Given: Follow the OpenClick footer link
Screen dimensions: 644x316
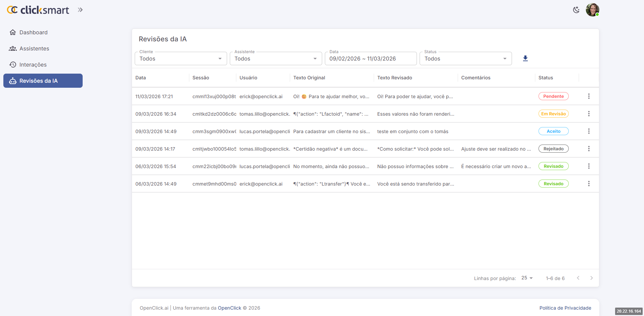Looking at the screenshot, I should (229, 308).
